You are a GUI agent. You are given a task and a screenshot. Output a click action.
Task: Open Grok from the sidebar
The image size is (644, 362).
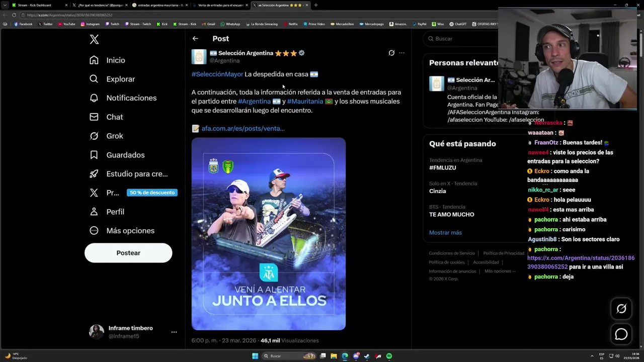click(x=106, y=136)
